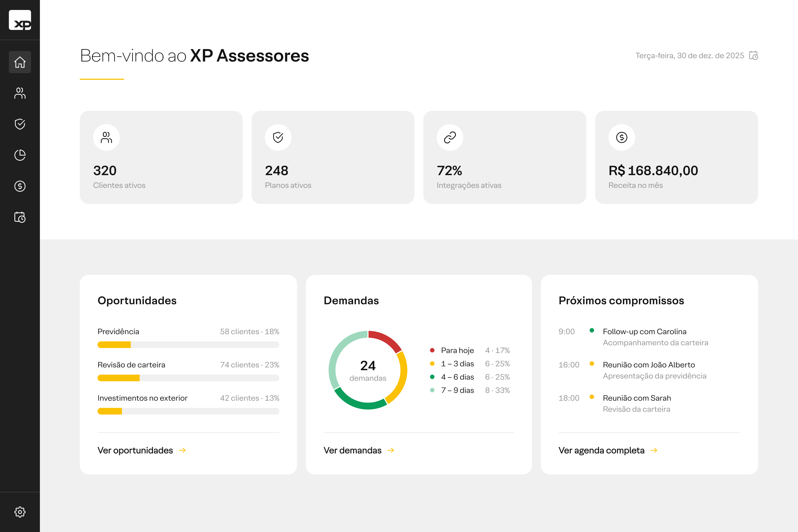The height and width of the screenshot is (532, 798).
Task: Open the shield-check Plans sidebar icon
Action: click(20, 124)
